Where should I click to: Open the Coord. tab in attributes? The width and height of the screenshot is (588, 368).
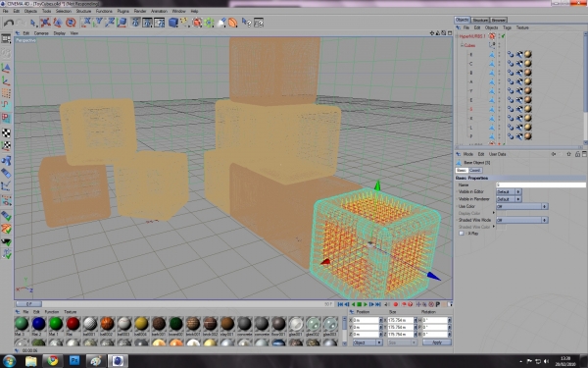point(474,170)
